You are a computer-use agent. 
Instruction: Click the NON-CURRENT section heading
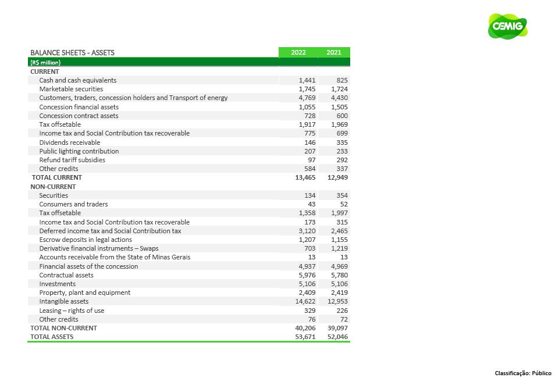pos(53,187)
